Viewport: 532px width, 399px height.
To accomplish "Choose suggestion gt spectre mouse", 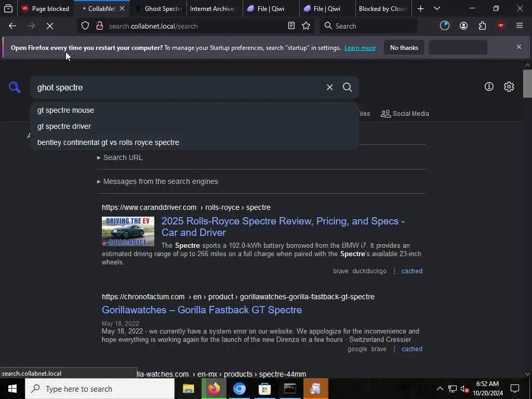I will click(x=194, y=110).
